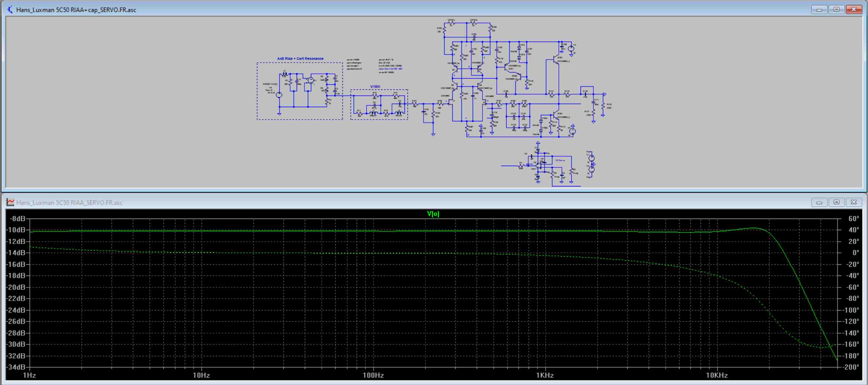Image resolution: width=868 pixels, height=385 pixels.
Task: Click the -10dB magnitude axis label
Action: (16, 230)
